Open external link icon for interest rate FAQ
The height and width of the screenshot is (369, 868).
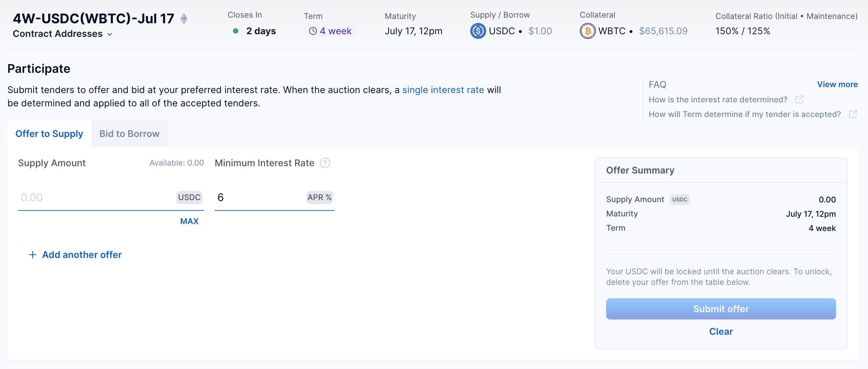799,99
